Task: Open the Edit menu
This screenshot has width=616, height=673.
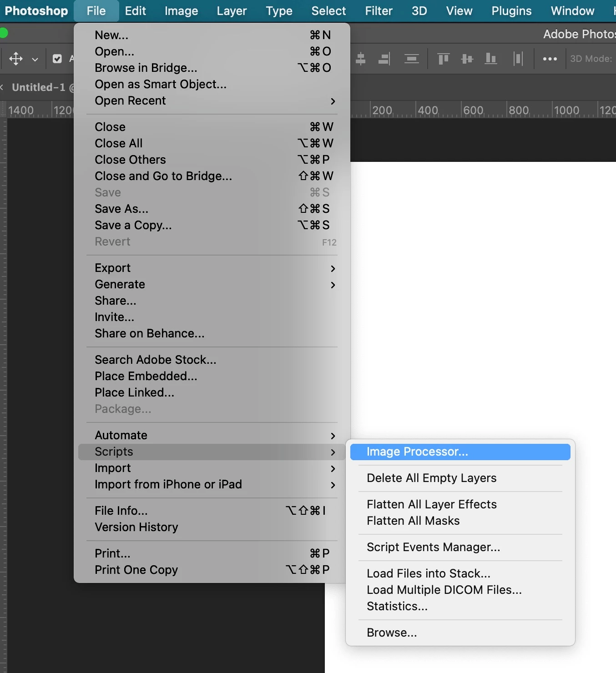Action: [x=136, y=11]
